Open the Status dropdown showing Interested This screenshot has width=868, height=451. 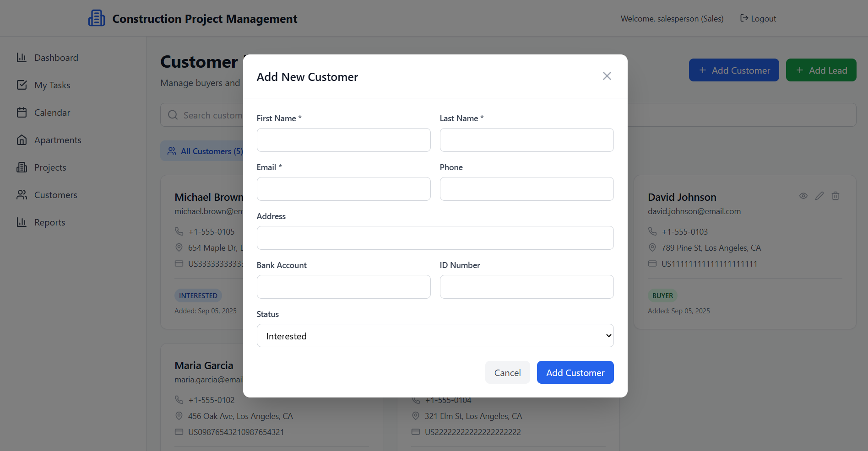[435, 336]
